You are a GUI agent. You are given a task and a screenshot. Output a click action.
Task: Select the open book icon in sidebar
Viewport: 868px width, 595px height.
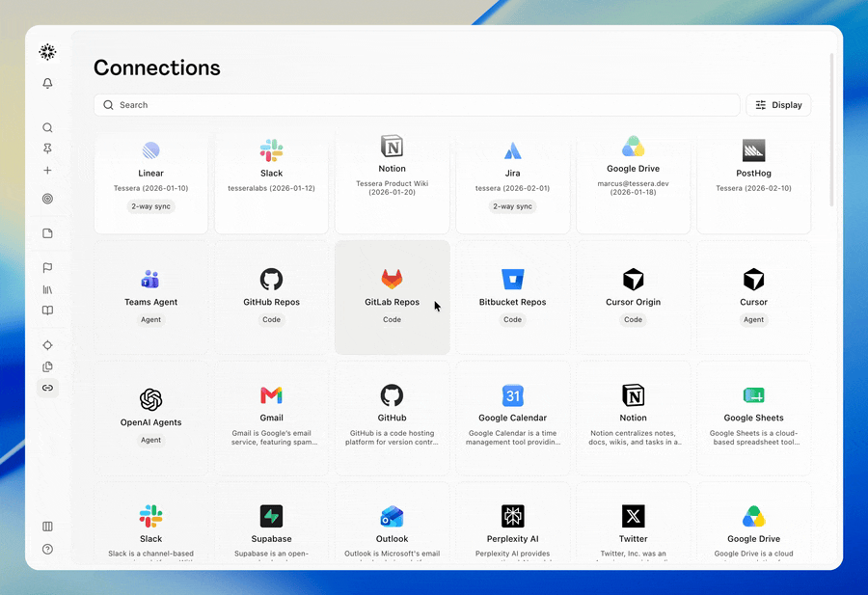(x=47, y=311)
